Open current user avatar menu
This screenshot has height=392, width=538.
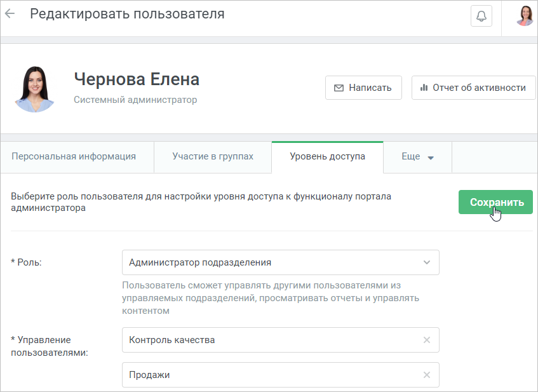click(525, 16)
